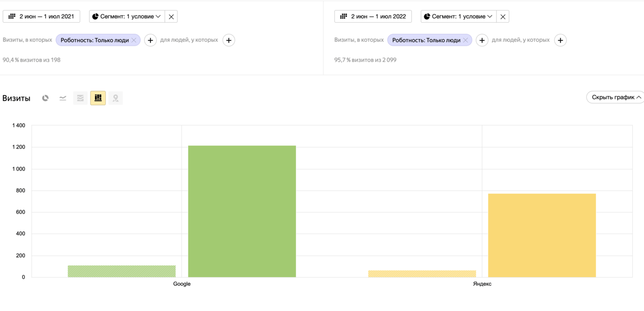644x311 pixels.
Task: Add people condition in left segment
Action: point(229,40)
